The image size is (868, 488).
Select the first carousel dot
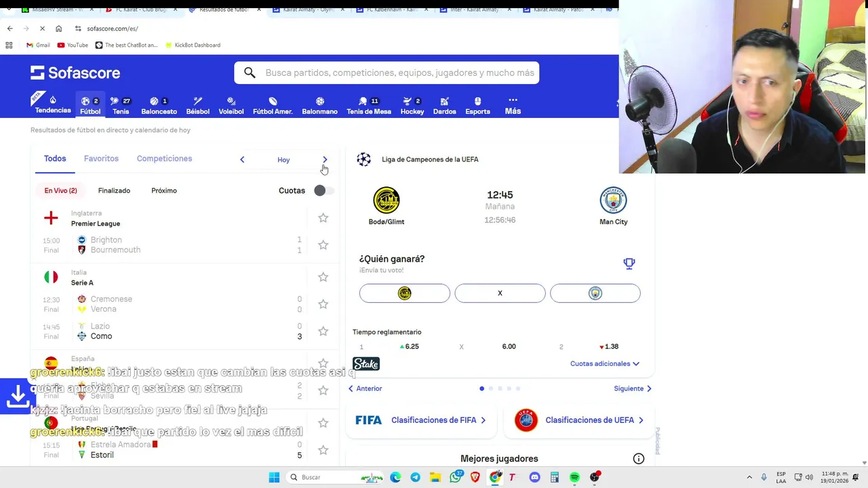[482, 388]
